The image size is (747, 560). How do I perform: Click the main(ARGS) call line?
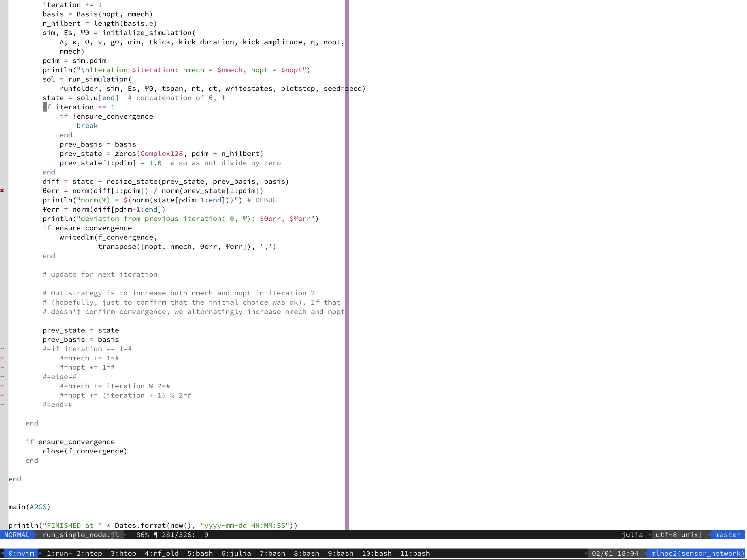pos(29,507)
